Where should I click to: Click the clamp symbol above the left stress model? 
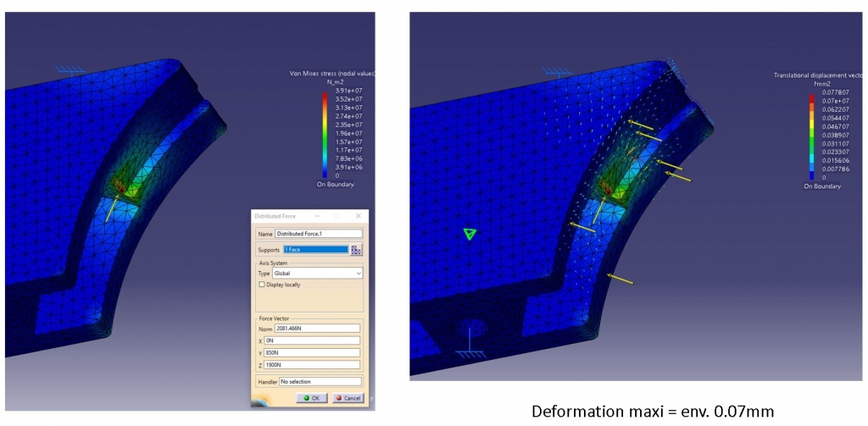coord(70,70)
